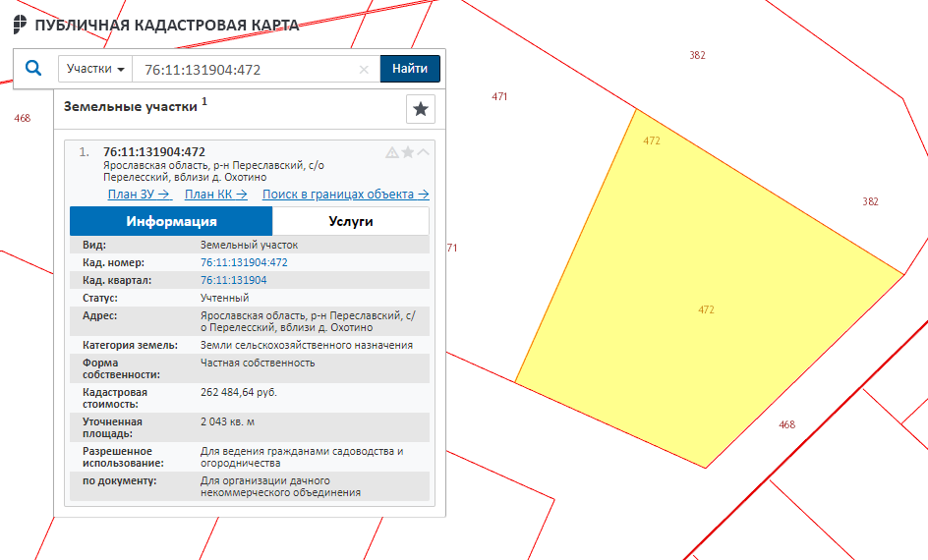Collapse the result card with the chevron

pos(423,152)
